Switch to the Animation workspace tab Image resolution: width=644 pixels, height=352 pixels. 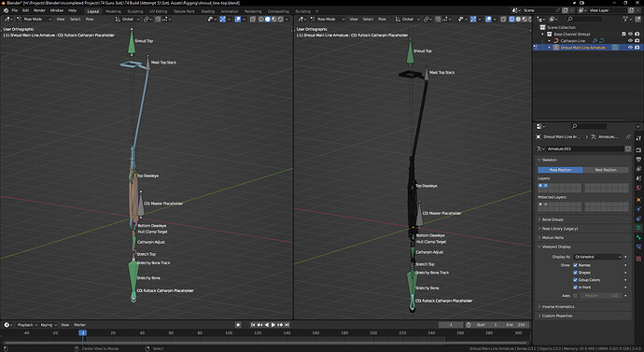coord(230,11)
